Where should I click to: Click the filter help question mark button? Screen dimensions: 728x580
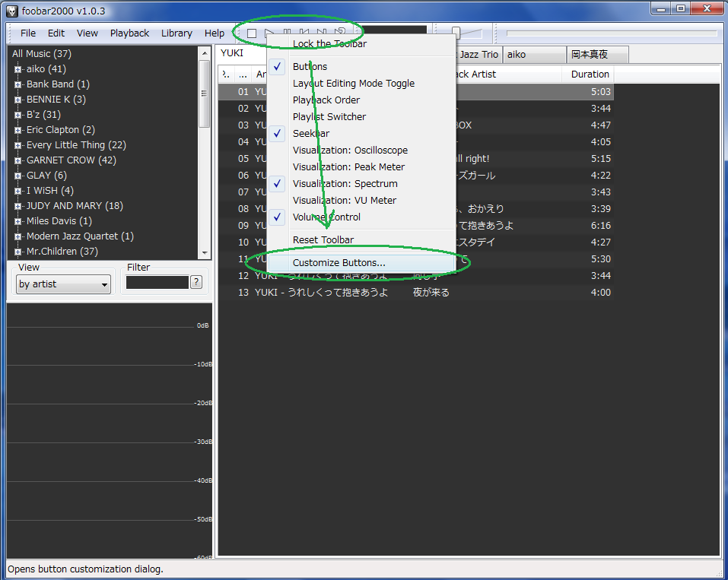coord(196,282)
